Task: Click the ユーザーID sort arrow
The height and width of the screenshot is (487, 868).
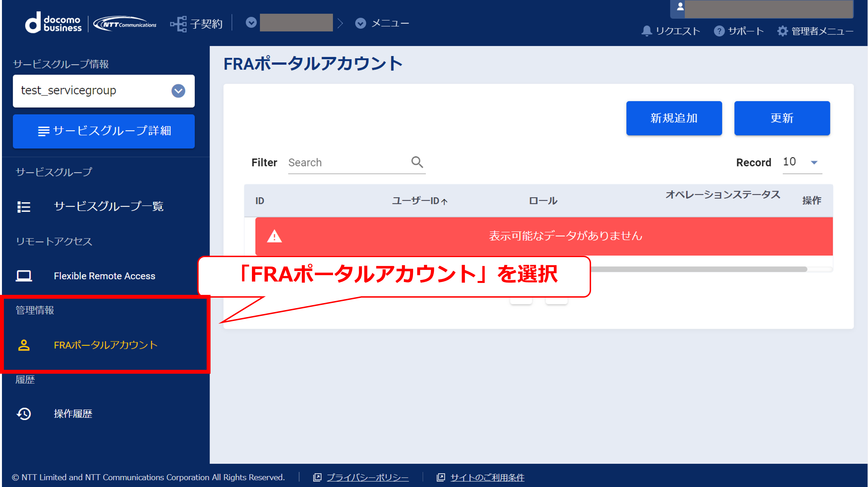Action: 444,201
